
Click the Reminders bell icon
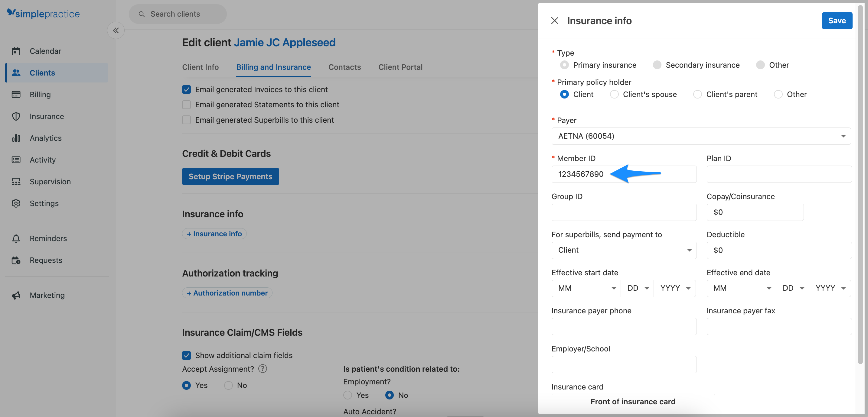pos(16,238)
